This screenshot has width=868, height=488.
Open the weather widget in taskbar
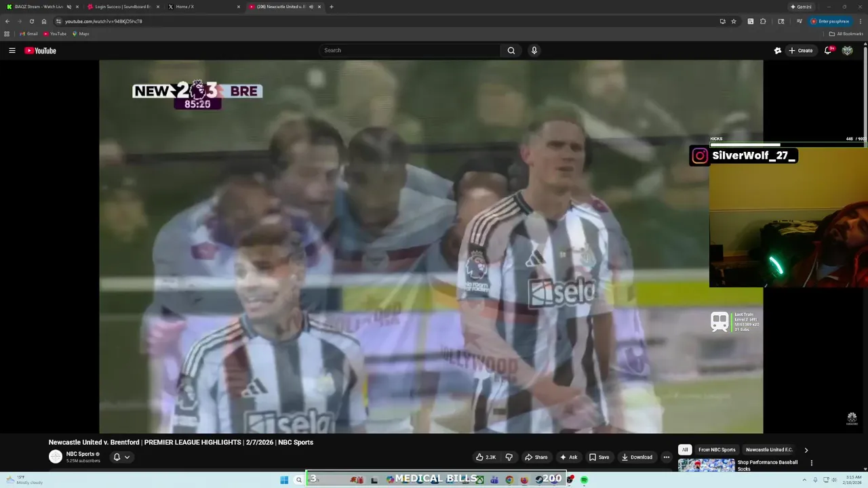24,480
